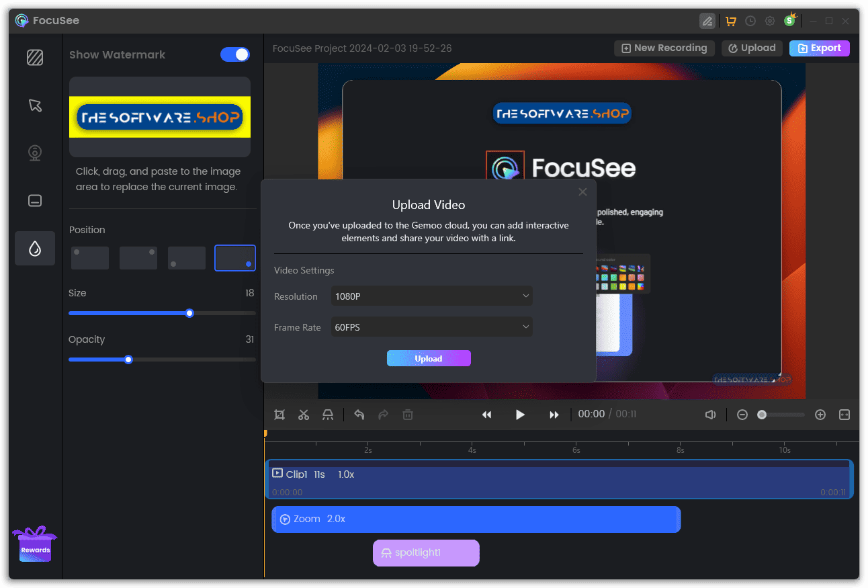
Task: Set watermark position to bottom-left
Action: [x=187, y=258]
